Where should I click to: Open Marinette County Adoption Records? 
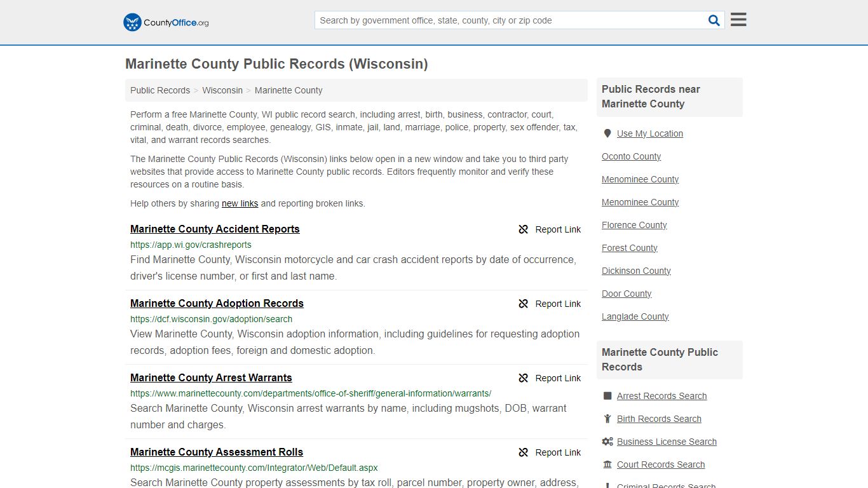[x=217, y=303]
